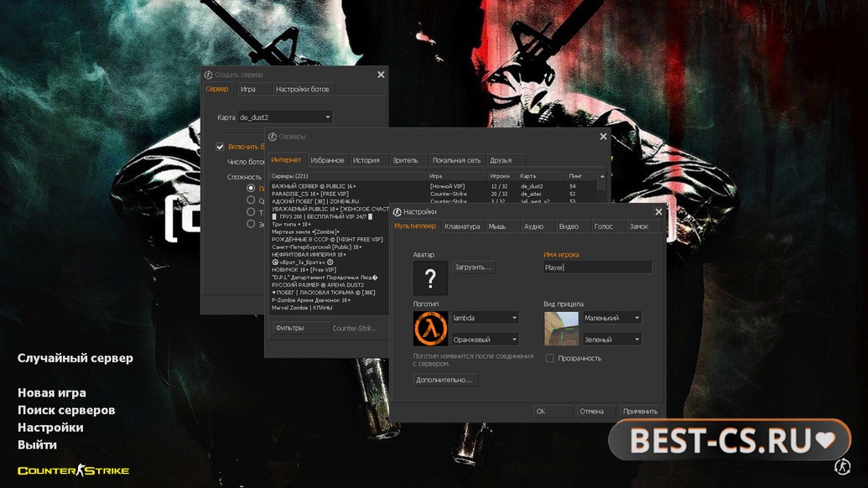Click the orange lambda logo preview
Viewport: 868px width, 488px height.
[x=430, y=328]
